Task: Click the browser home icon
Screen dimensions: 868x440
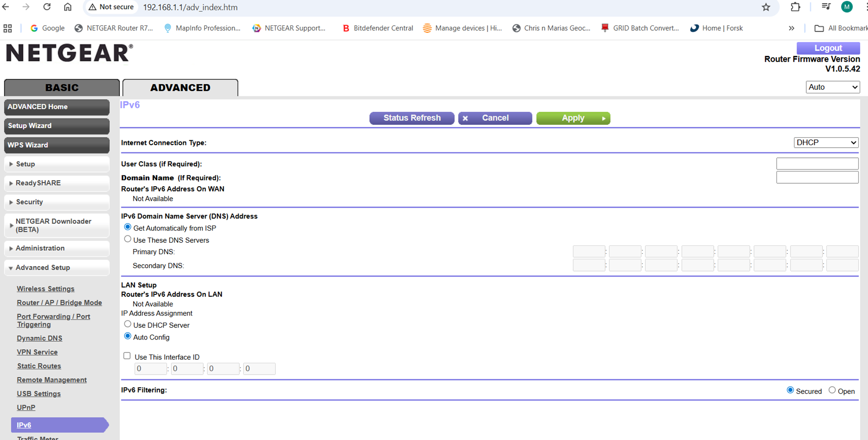Action: [67, 7]
